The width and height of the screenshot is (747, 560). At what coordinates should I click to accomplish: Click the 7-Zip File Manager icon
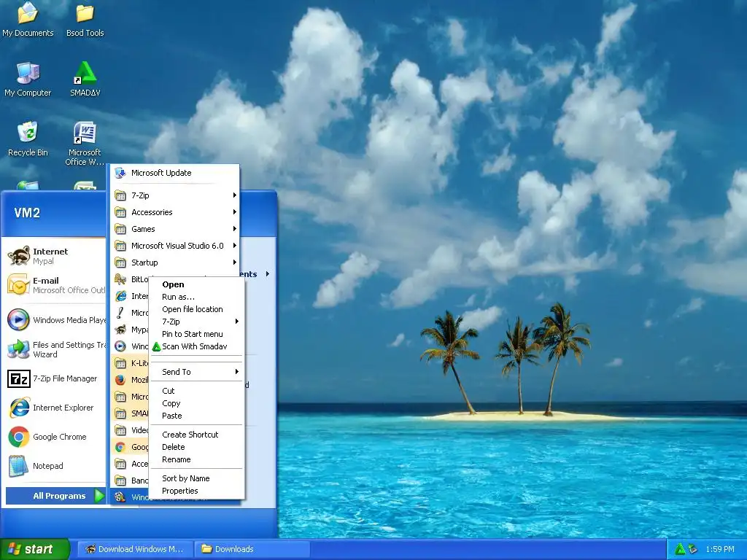18,378
